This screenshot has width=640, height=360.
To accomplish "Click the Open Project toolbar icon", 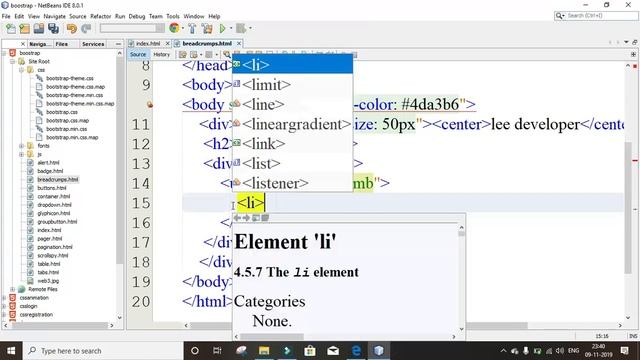I will [x=39, y=29].
